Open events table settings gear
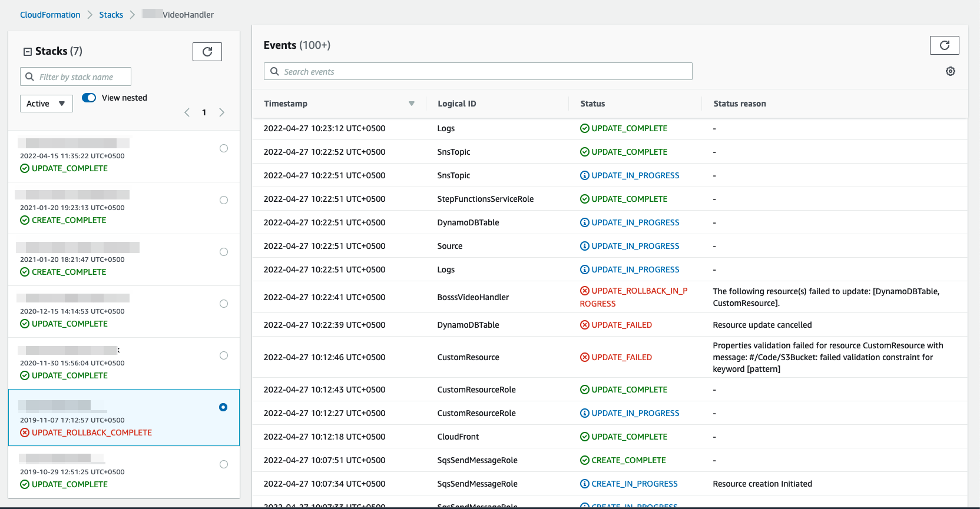The image size is (980, 509). pos(951,71)
